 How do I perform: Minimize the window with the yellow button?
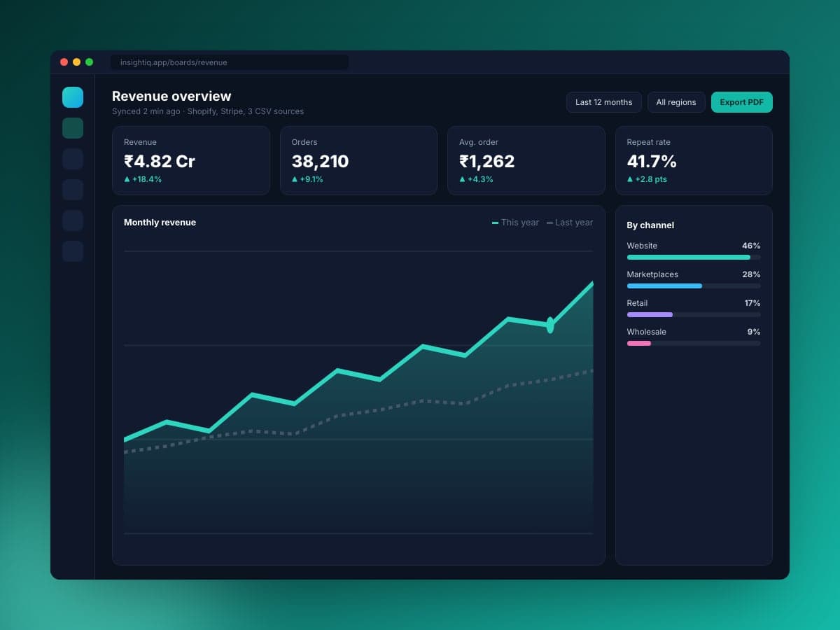pos(77,62)
